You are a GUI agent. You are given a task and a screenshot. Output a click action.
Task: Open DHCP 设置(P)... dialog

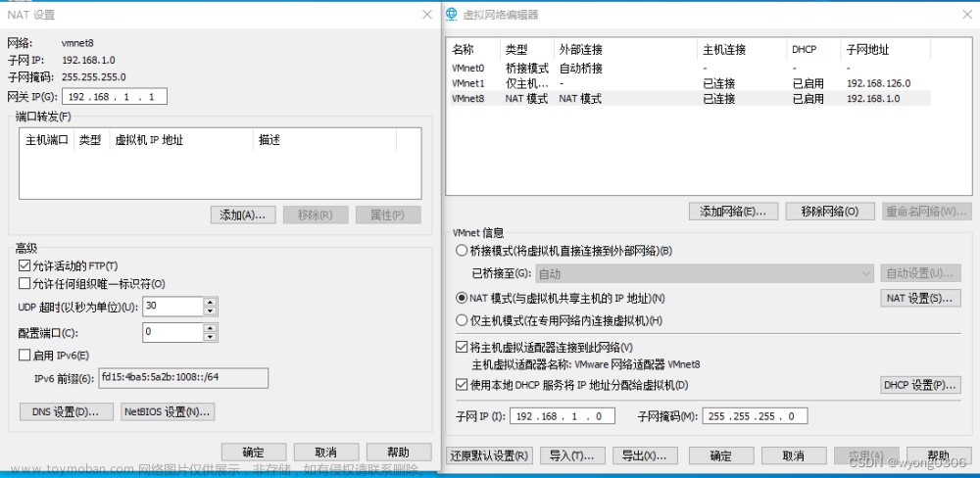[920, 385]
